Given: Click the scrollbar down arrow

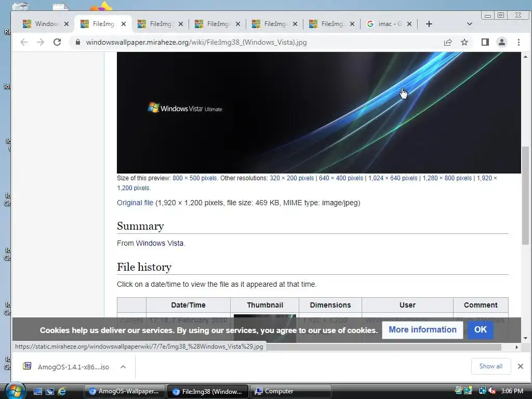Looking at the screenshot, I should (x=525, y=338).
